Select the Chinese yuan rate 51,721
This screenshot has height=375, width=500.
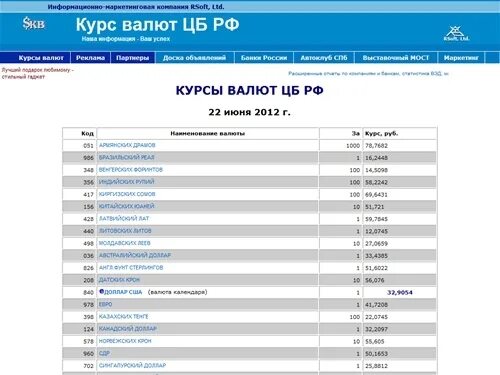(375, 207)
